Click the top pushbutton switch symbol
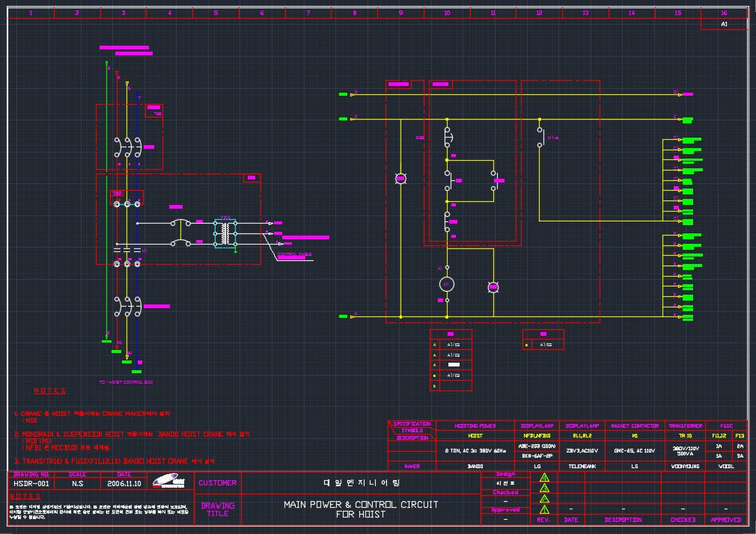Viewport: 756px width, 534px height. [x=448, y=138]
